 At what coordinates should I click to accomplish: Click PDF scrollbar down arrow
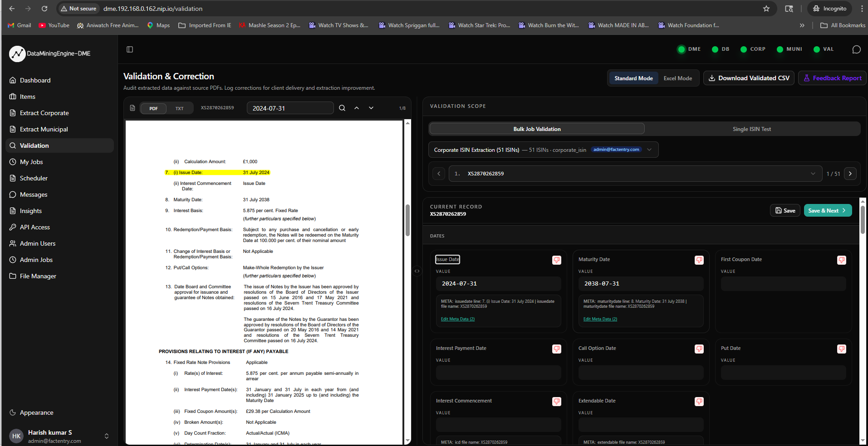click(407, 441)
